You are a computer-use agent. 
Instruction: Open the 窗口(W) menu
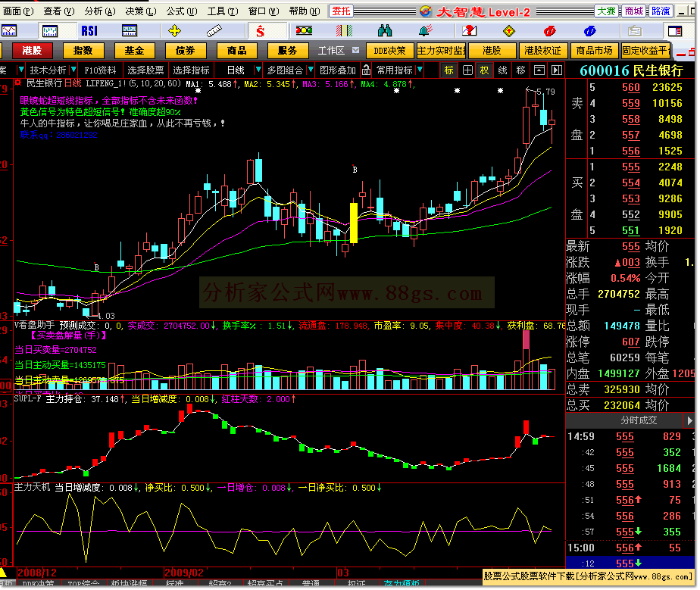coord(264,11)
